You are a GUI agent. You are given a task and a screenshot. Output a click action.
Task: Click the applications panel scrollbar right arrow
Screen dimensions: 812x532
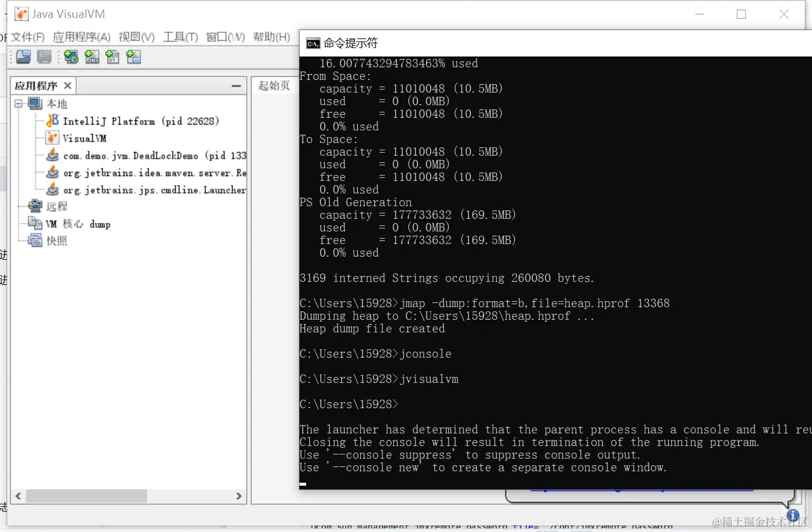(239, 497)
